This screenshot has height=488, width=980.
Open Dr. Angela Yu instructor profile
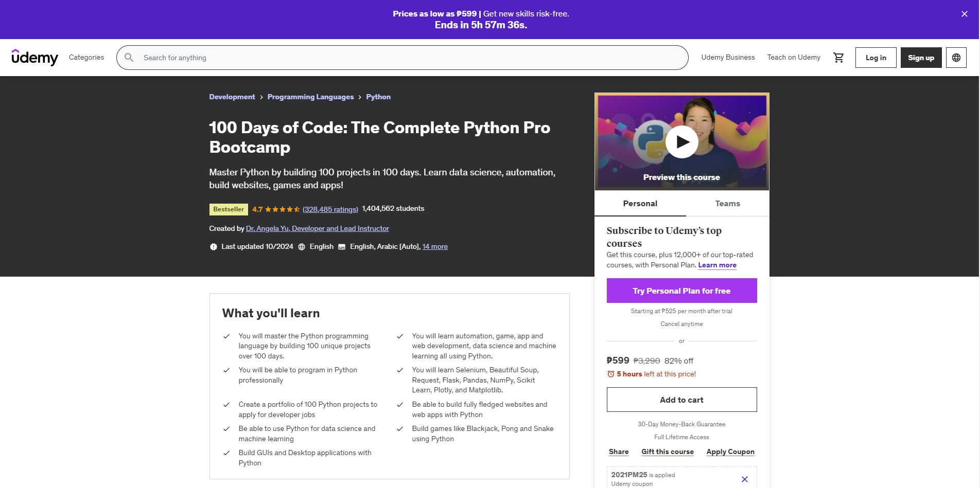[x=318, y=228]
